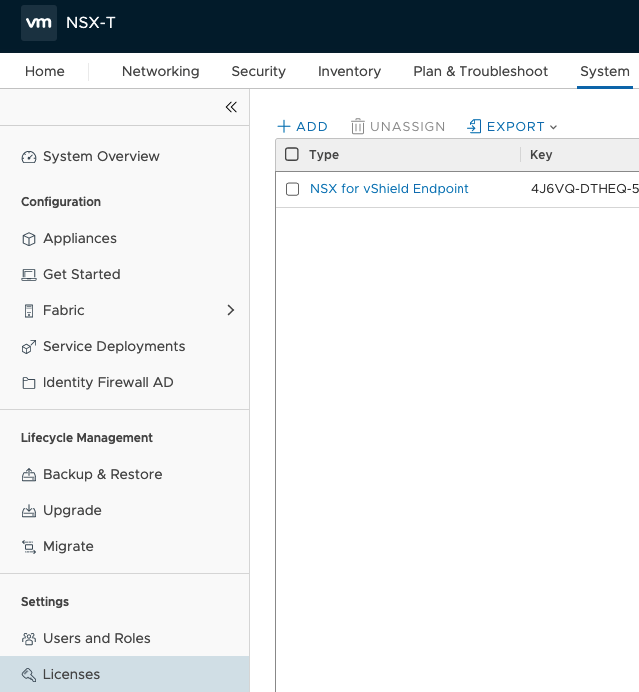
Task: Click the System Overview gauge icon
Action: [x=28, y=157]
